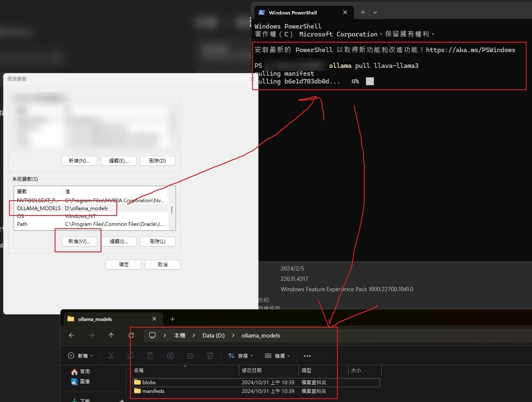
Task: Expand chevron after 本機 in address bar
Action: (194, 335)
